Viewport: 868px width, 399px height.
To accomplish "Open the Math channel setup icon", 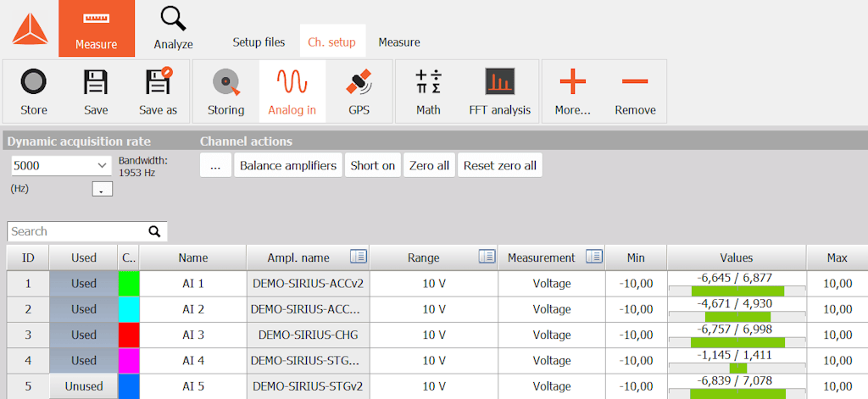I will (x=428, y=81).
